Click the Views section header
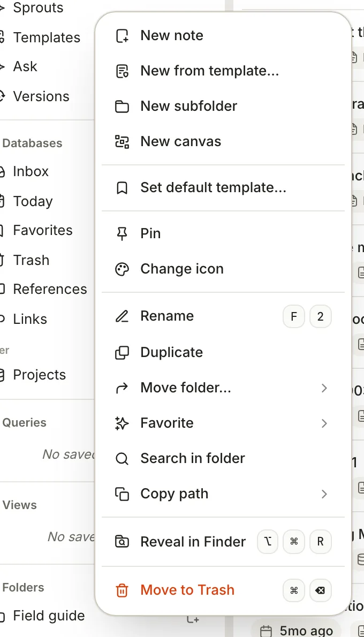The width and height of the screenshot is (364, 637). [19, 505]
